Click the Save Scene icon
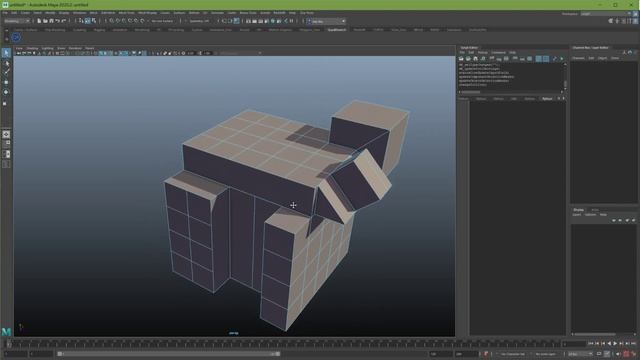 click(51, 21)
